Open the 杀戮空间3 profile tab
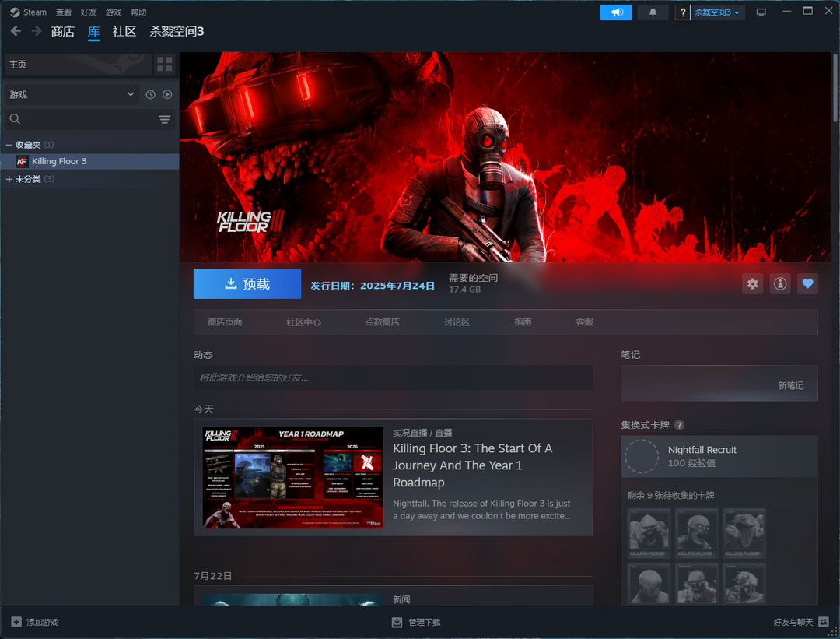 pos(177,32)
